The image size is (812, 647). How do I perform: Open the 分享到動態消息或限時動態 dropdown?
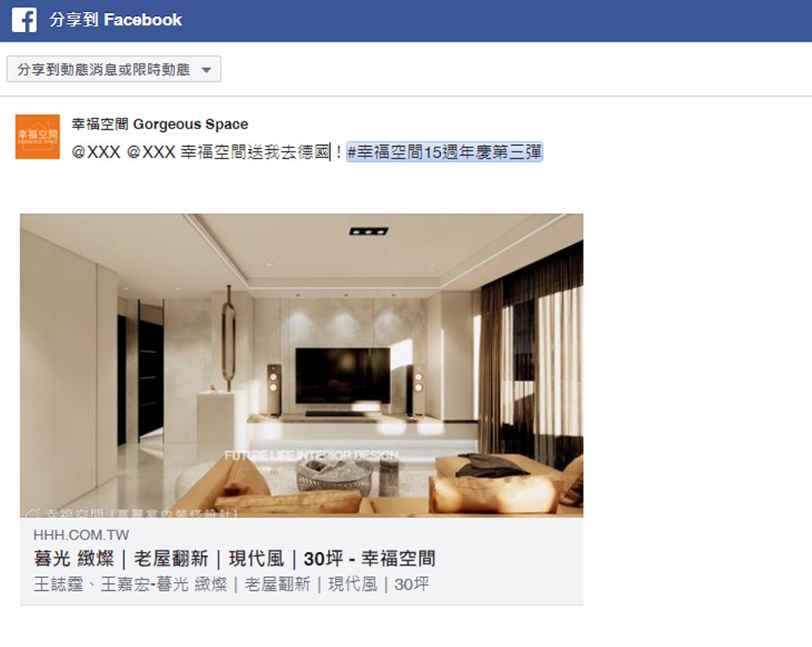tap(114, 70)
